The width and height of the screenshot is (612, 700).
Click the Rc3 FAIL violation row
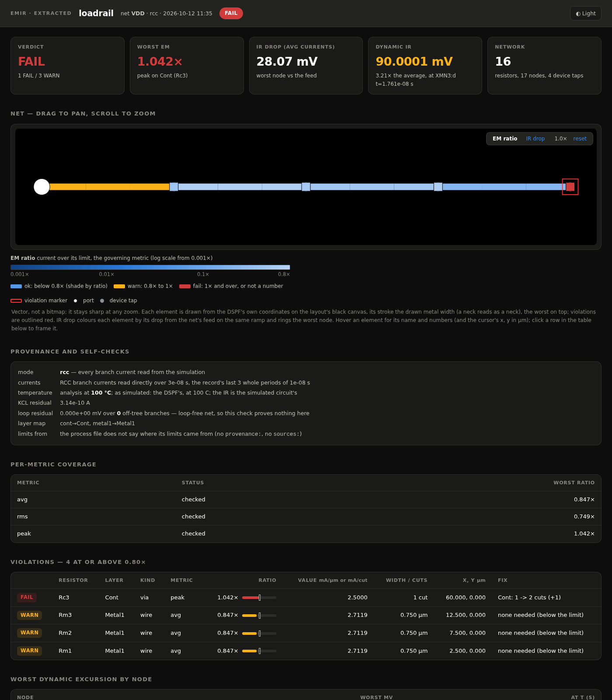click(x=306, y=598)
